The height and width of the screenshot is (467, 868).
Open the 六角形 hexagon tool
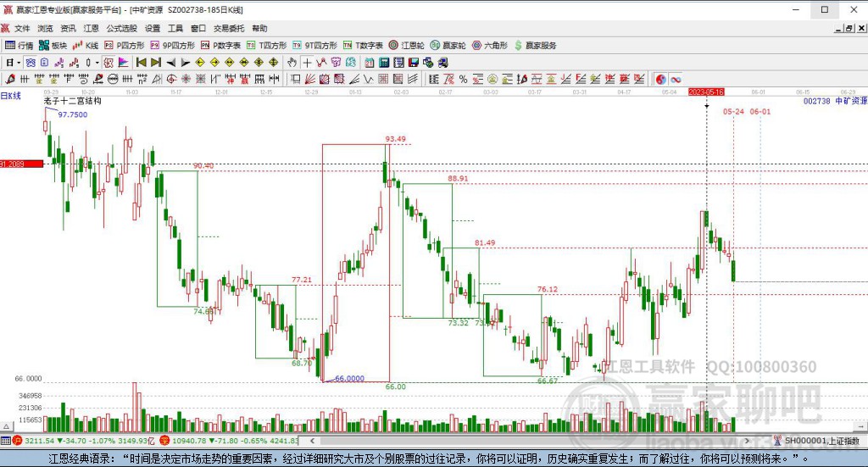tap(490, 46)
